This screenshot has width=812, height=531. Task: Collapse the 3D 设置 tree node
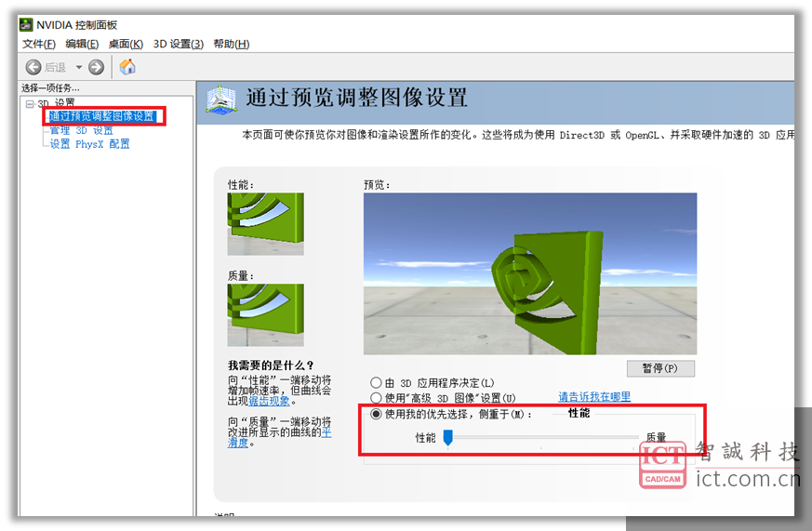point(30,104)
